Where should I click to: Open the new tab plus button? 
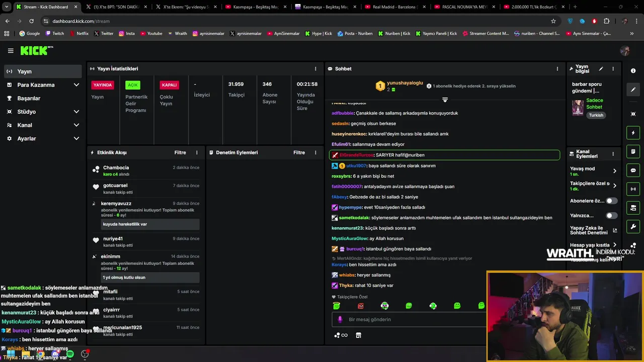pyautogui.click(x=575, y=7)
